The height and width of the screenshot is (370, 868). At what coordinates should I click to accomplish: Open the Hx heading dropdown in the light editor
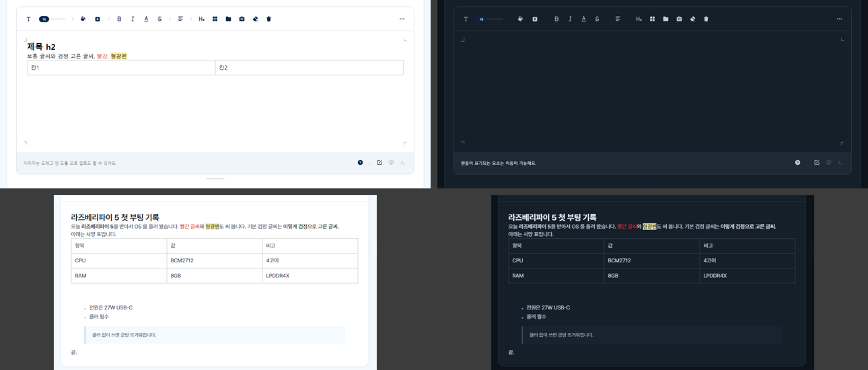(201, 19)
